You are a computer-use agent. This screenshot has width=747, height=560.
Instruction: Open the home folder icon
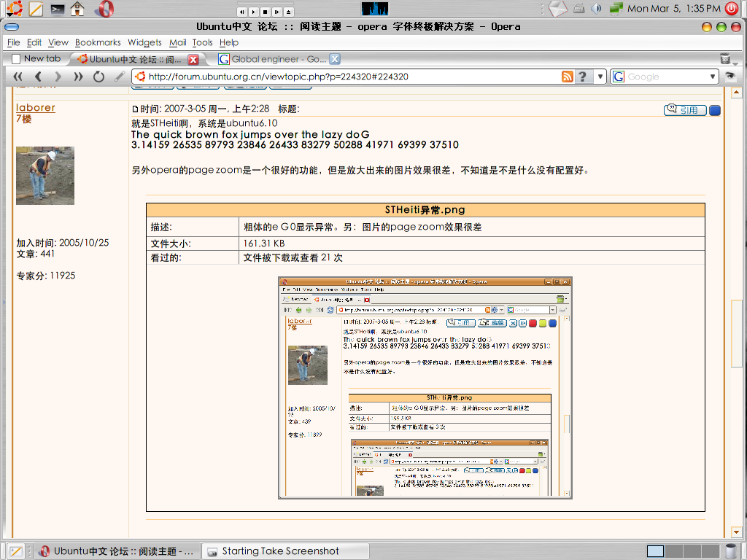pyautogui.click(x=77, y=9)
